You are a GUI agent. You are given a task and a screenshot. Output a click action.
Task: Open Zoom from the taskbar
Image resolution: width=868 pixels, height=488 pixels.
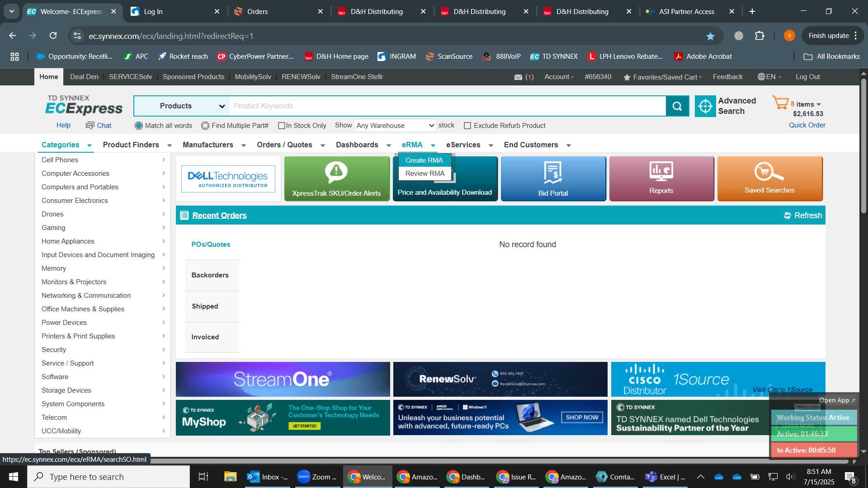click(x=316, y=477)
